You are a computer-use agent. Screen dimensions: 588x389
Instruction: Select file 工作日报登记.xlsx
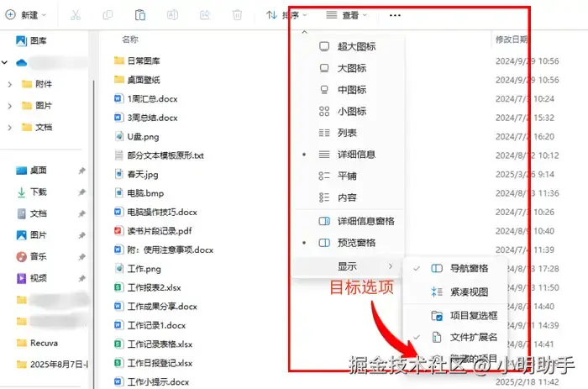(153, 363)
